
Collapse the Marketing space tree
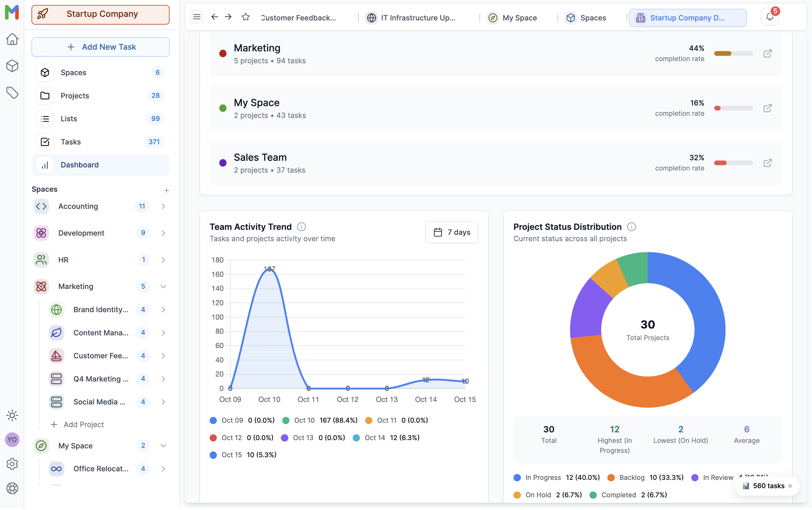click(163, 287)
